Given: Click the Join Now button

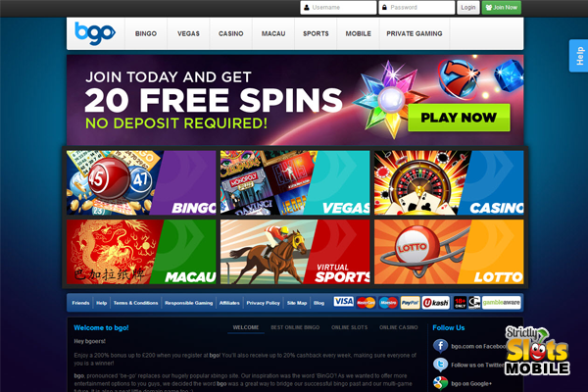Looking at the screenshot, I should 502,8.
